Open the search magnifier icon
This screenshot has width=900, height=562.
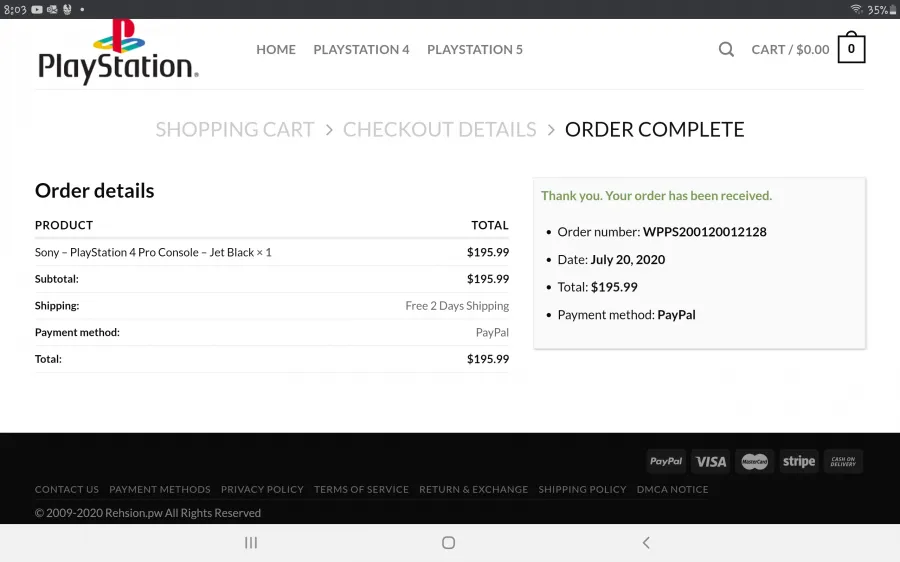[x=726, y=49]
